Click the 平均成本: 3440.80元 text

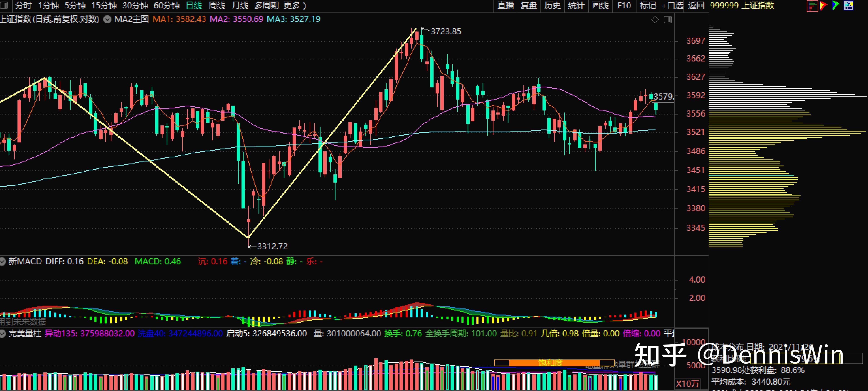point(751,381)
